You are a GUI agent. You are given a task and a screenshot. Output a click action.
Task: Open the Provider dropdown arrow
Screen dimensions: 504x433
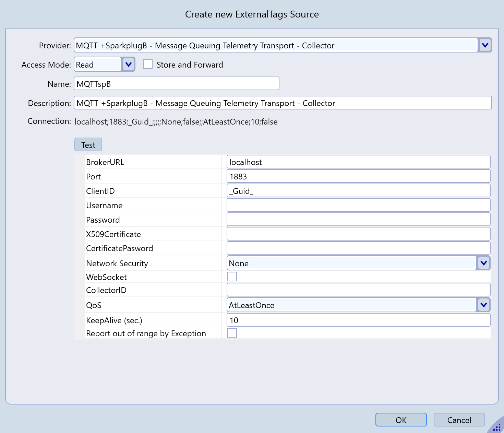[x=485, y=45]
